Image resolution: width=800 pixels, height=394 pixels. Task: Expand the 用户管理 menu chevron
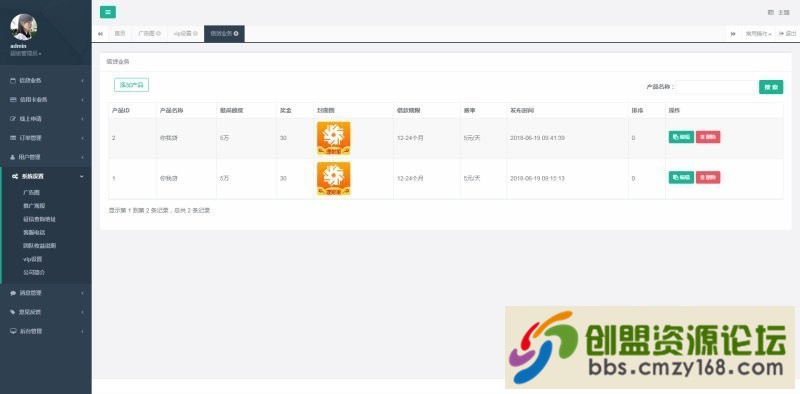click(82, 157)
